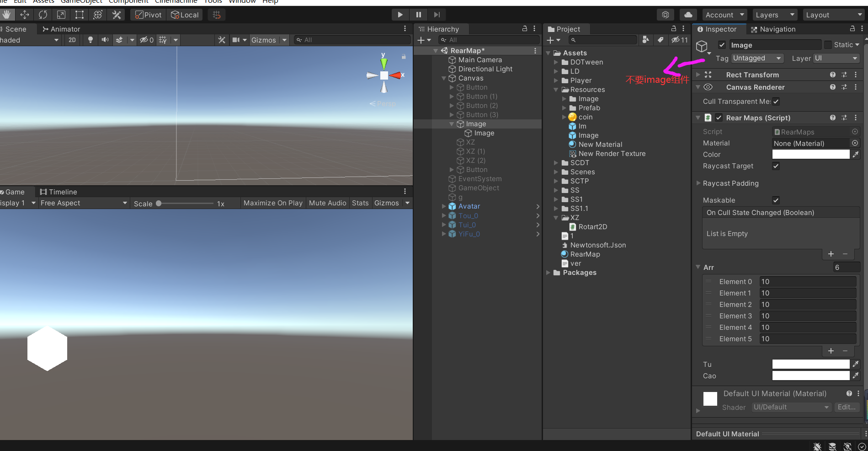Open scene component tools icon

(x=222, y=40)
